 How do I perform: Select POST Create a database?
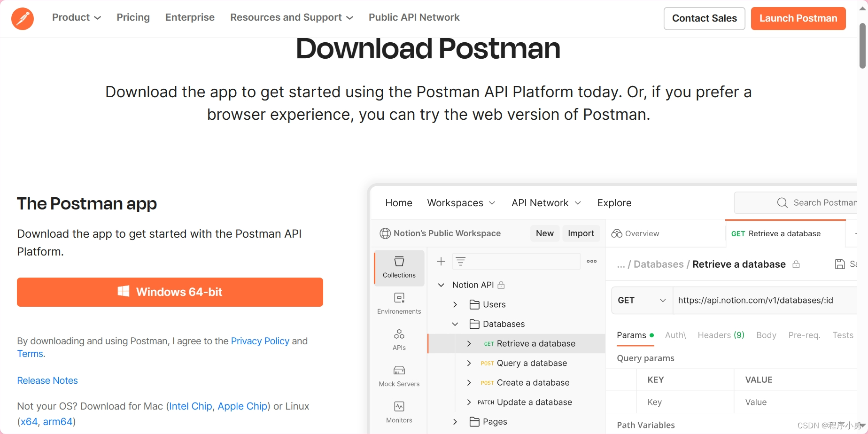525,383
